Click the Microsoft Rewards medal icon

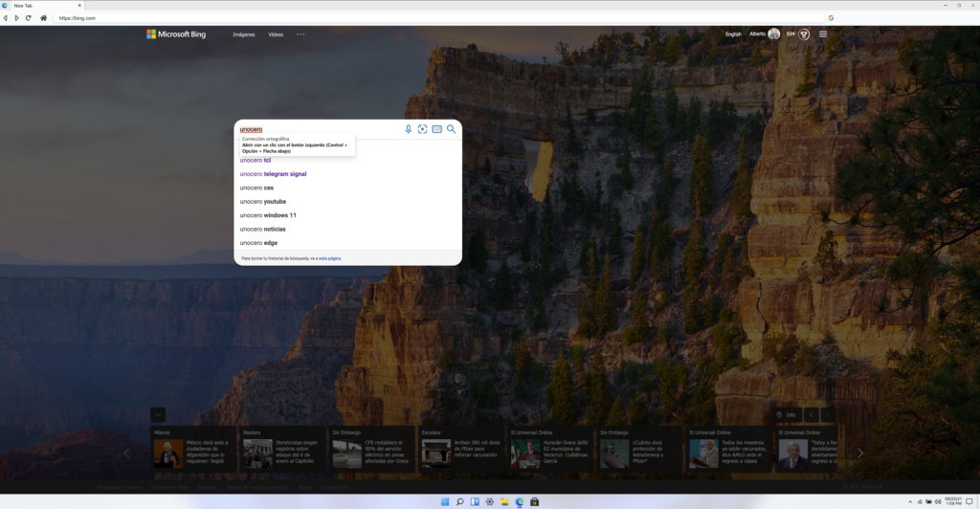click(x=805, y=34)
